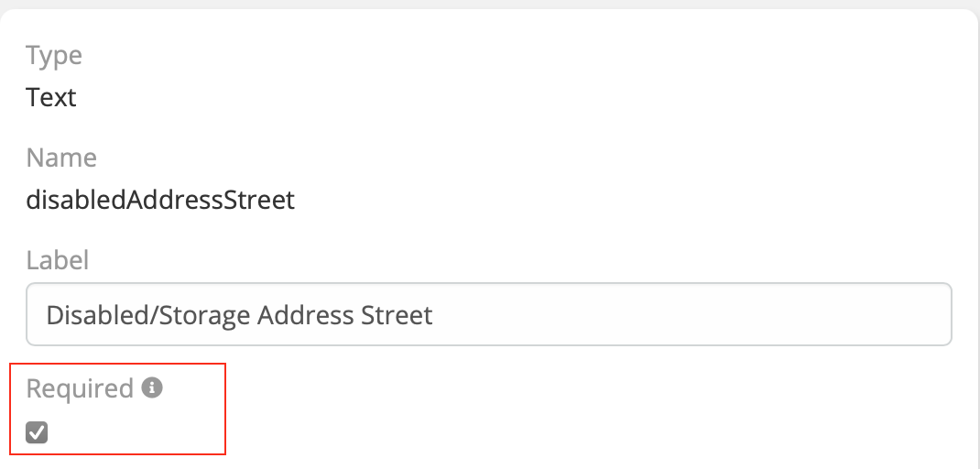
Task: Click the "Label" heading above the input
Action: (58, 260)
